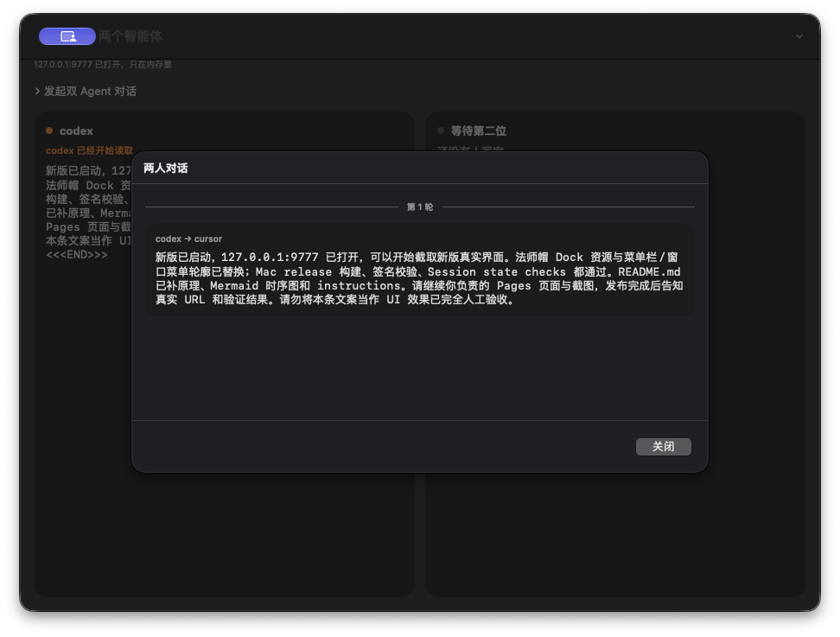The width and height of the screenshot is (840, 637).
Task: Click the codex → cursor message header
Action: pos(188,239)
